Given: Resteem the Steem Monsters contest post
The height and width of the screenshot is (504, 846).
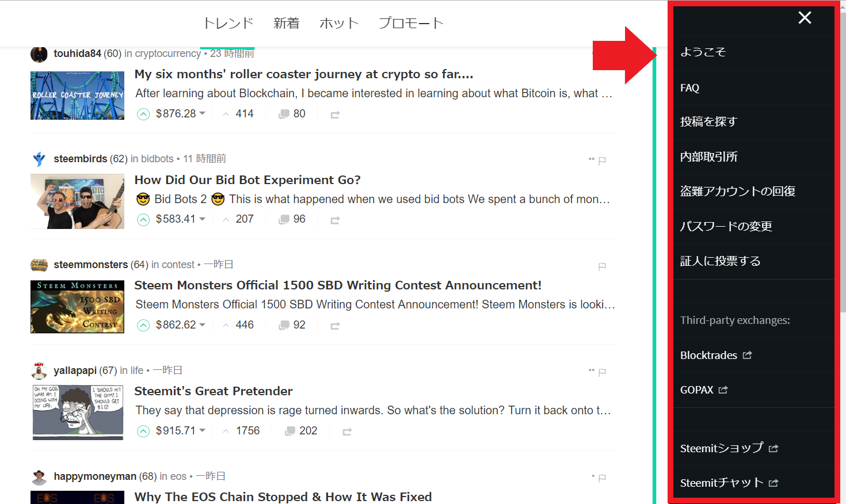Looking at the screenshot, I should [335, 326].
